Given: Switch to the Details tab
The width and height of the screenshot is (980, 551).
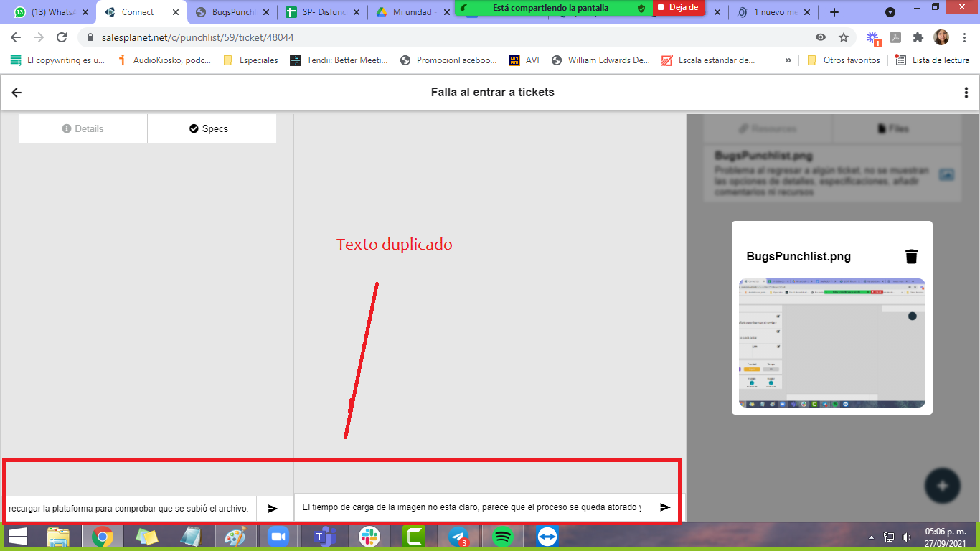Looking at the screenshot, I should (x=83, y=128).
